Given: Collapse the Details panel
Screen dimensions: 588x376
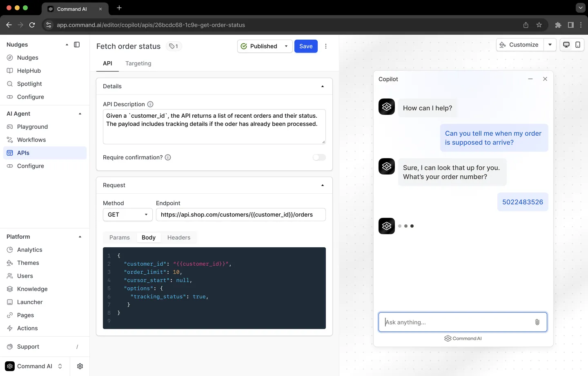Looking at the screenshot, I should [x=323, y=86].
